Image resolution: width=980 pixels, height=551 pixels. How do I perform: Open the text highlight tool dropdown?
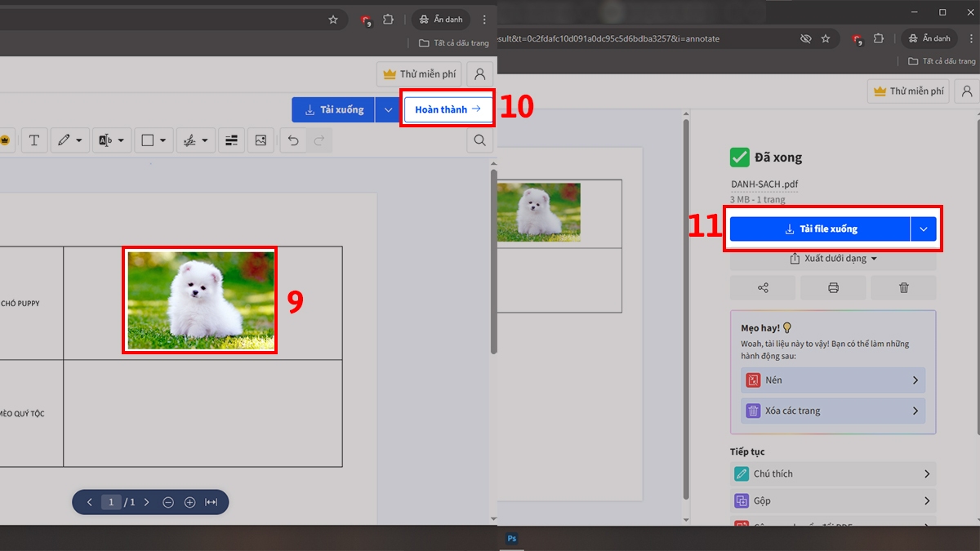click(x=112, y=140)
